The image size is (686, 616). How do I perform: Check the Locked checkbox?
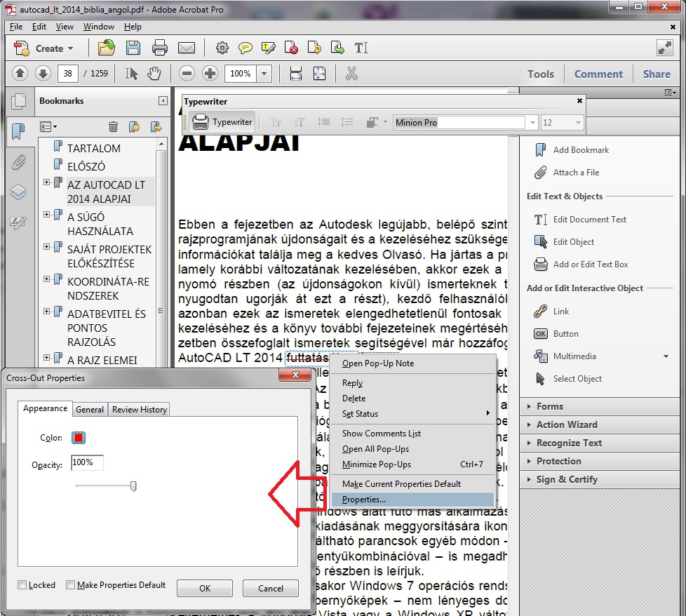(x=22, y=585)
